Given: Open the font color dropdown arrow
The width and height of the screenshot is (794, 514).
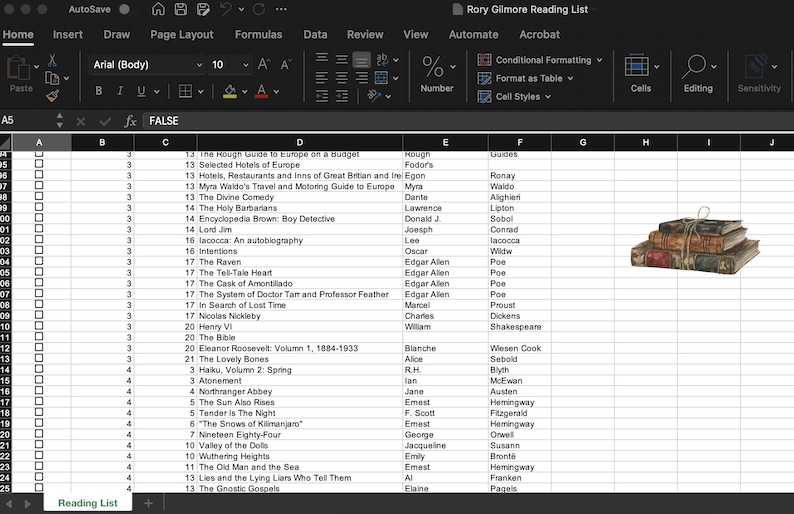Looking at the screenshot, I should coord(276,92).
